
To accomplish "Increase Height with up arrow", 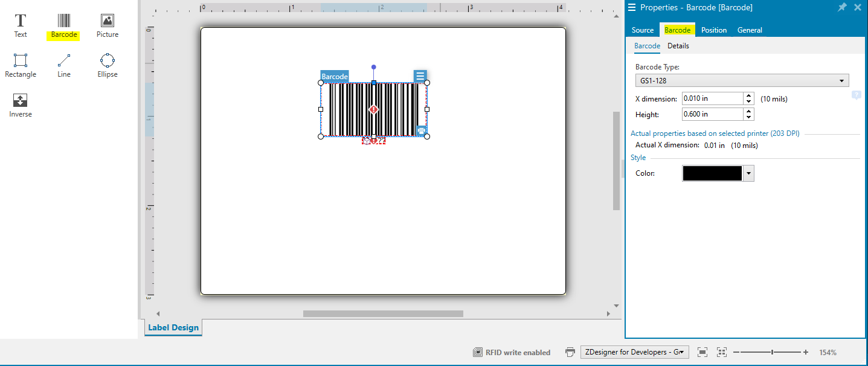I will click(749, 111).
